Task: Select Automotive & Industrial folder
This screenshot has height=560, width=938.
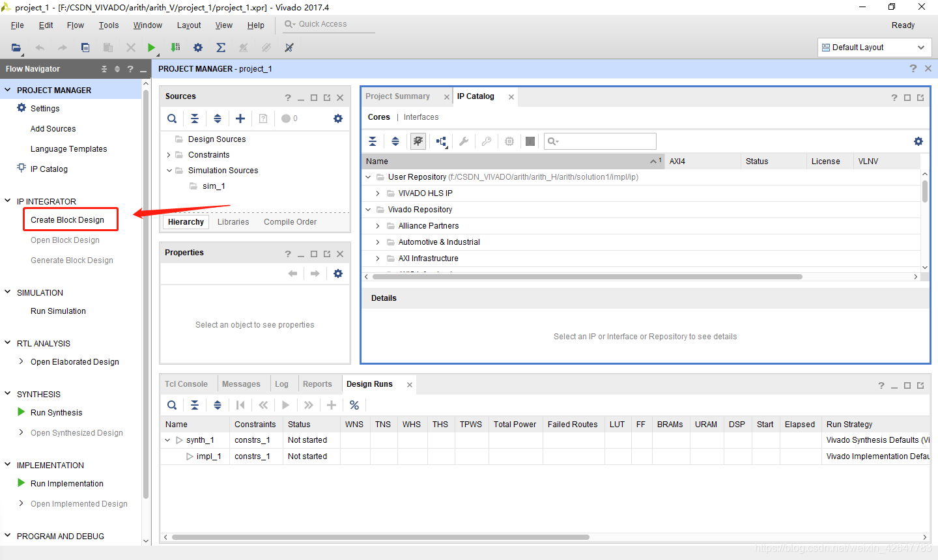Action: tap(439, 242)
